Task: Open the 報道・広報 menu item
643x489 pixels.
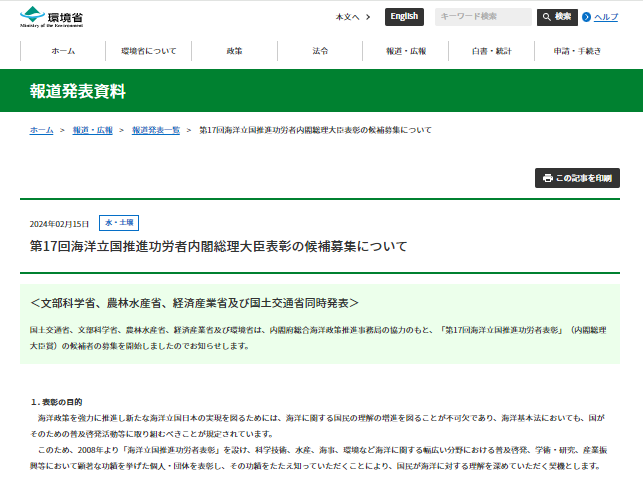Action: pos(406,51)
